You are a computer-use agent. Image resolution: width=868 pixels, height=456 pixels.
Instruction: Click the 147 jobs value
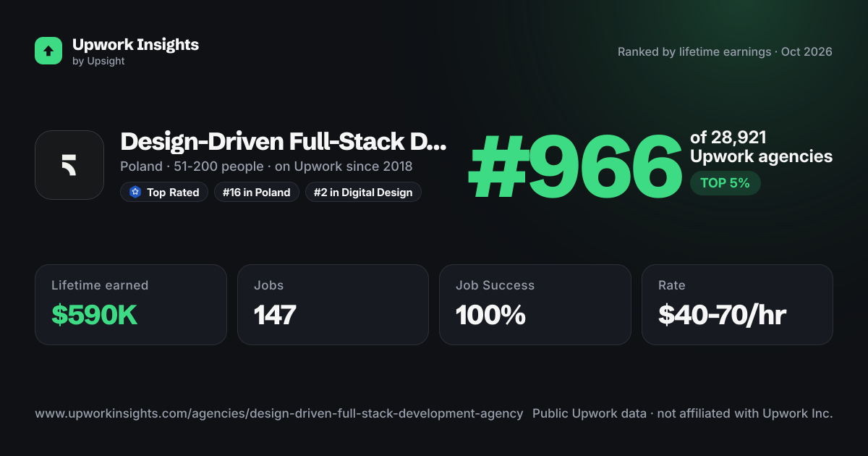[x=275, y=315]
